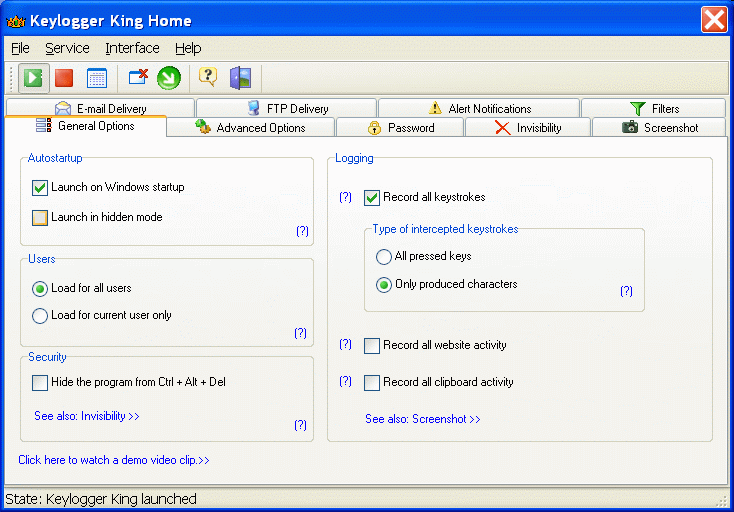Enable Launch in hidden mode
This screenshot has height=512, width=734.
click(40, 218)
